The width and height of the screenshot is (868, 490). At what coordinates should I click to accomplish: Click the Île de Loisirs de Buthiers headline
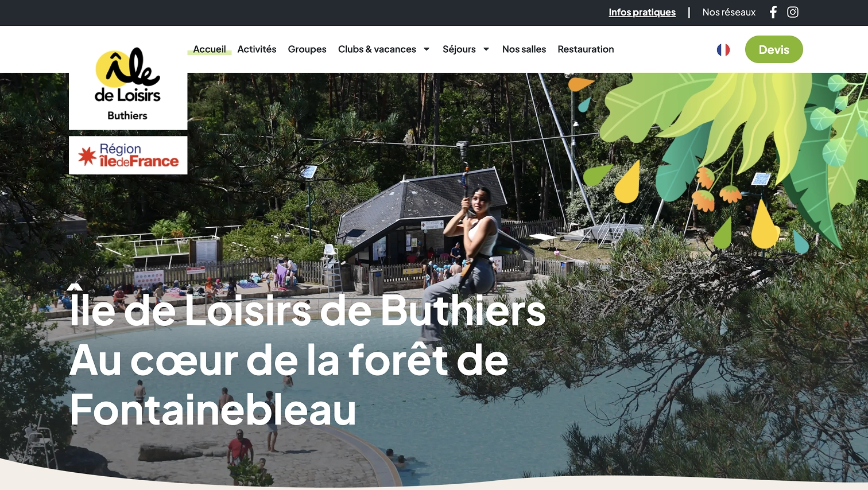[308, 309]
